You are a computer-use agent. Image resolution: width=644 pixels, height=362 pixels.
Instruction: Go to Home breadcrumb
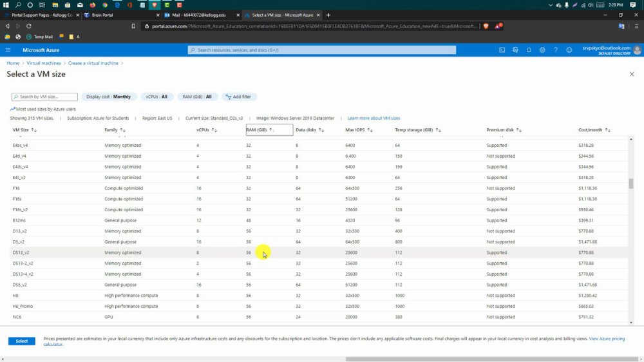point(13,63)
